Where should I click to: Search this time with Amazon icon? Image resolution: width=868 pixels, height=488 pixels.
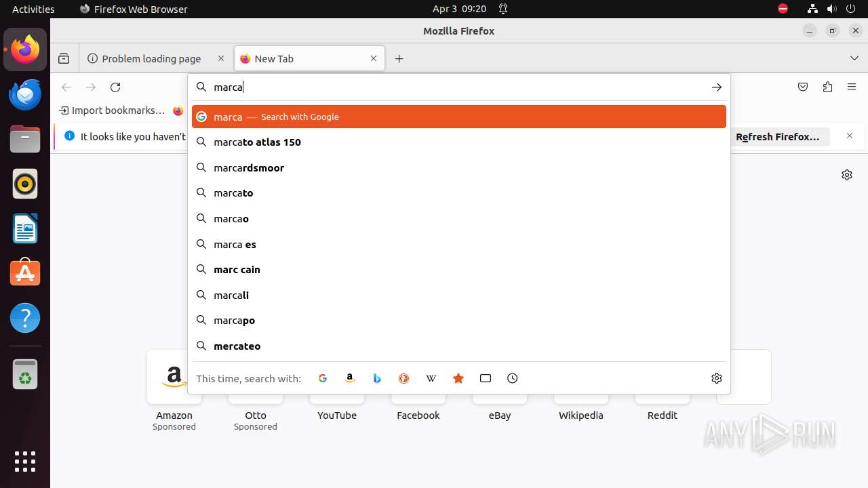click(x=350, y=378)
